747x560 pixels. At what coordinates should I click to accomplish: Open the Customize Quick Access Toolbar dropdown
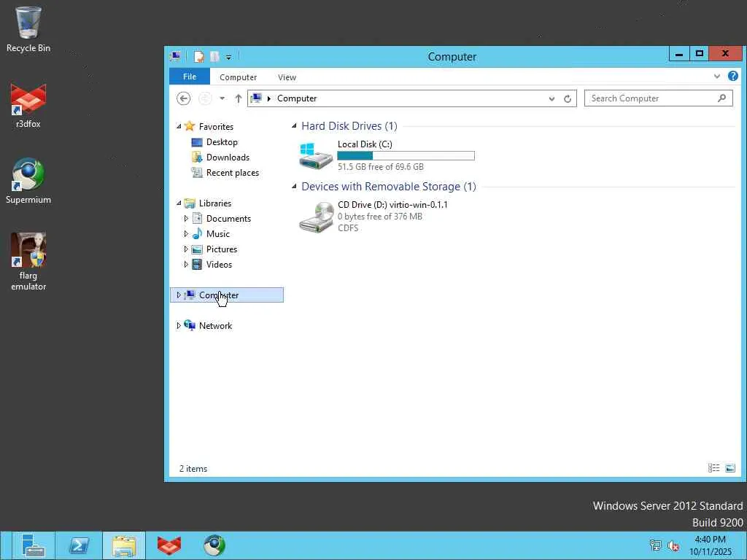click(x=228, y=57)
